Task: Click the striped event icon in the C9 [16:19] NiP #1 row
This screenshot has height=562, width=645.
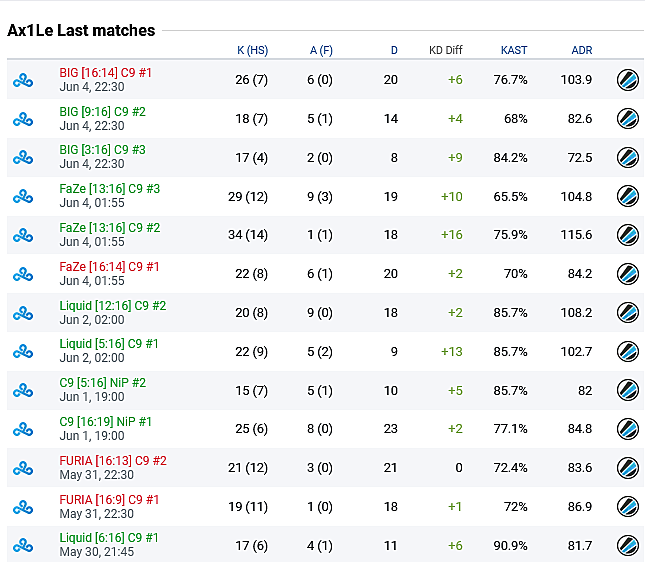Action: coord(627,429)
